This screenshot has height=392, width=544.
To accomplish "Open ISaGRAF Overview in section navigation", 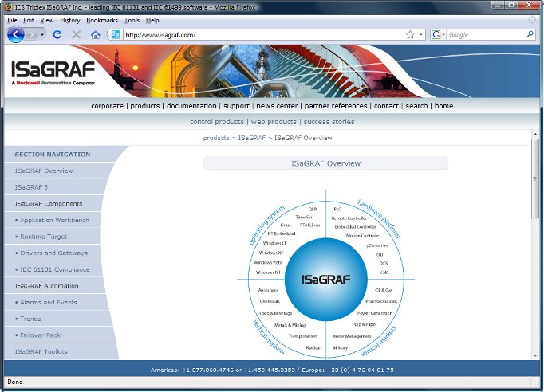I will click(44, 171).
